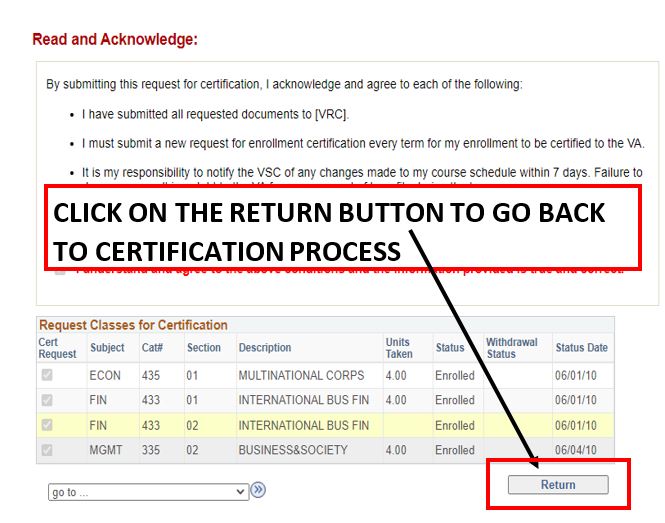Click the Enrolled status for MGMT row
The image size is (665, 523).
455,450
